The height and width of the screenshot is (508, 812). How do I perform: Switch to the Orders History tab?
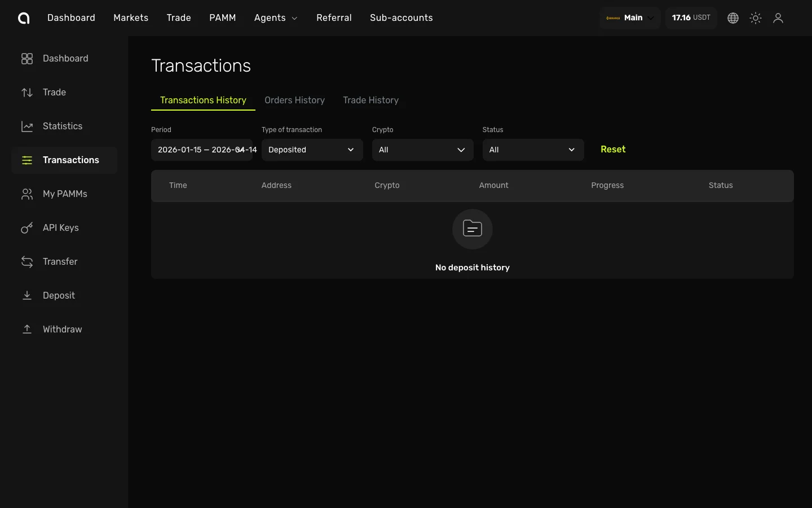click(294, 100)
